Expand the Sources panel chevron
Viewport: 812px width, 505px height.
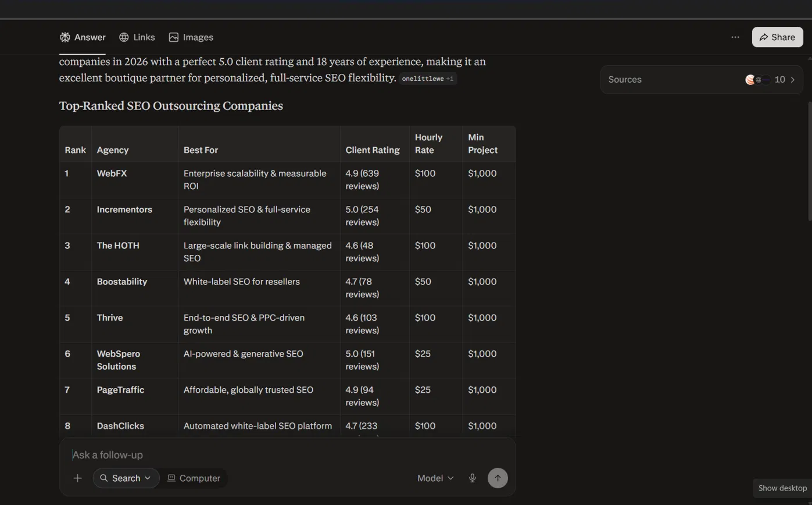tap(793, 80)
